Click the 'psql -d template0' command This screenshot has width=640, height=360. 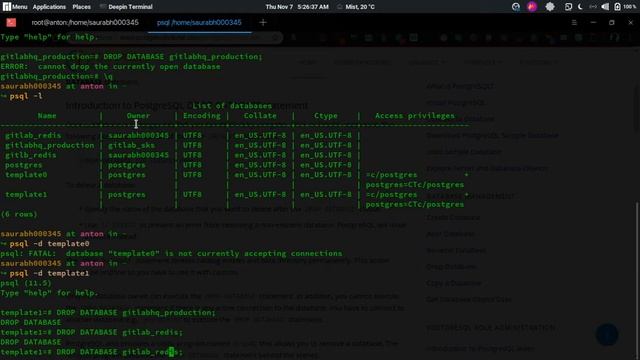point(49,244)
